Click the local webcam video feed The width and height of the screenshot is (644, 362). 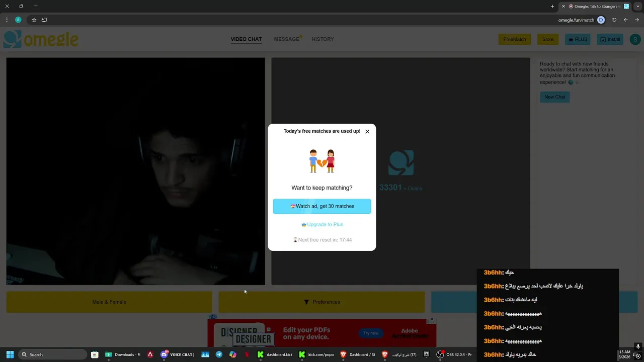click(x=135, y=171)
